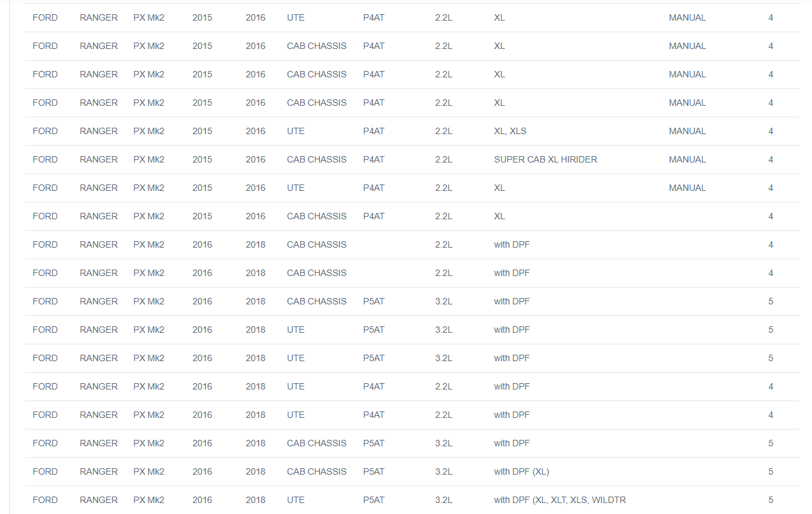Screen dimensions: 812x514
Task: Click 2018 in the 'with DPF (XL)' row
Action: pos(256,471)
